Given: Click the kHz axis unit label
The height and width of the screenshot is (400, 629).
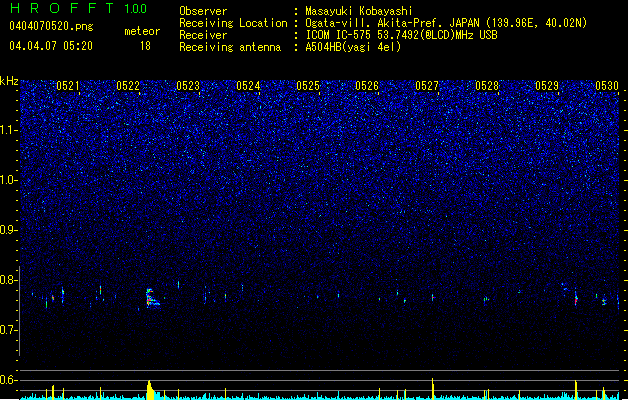Looking at the screenshot, I should (x=9, y=81).
